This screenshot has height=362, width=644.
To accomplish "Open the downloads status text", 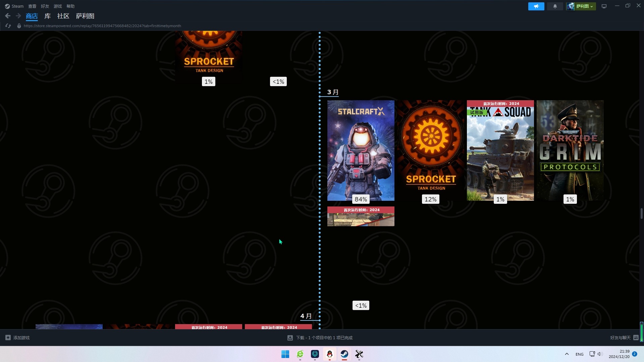I will pos(324,338).
